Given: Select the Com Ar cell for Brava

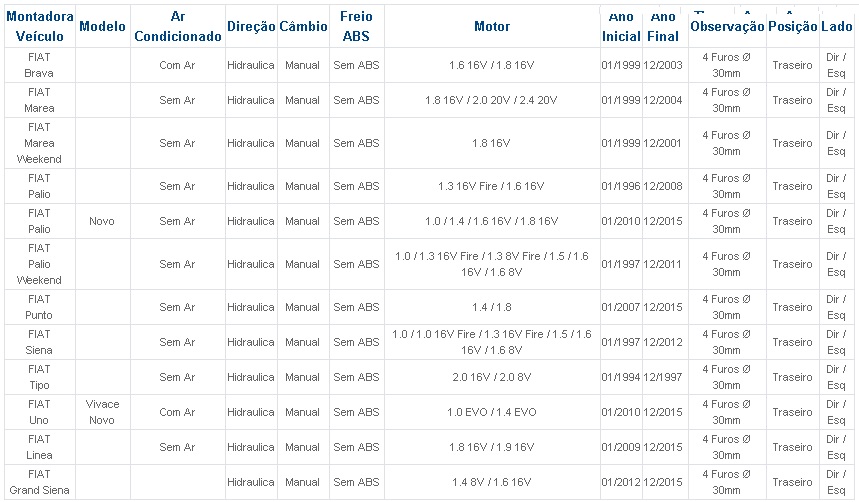Looking at the screenshot, I should [x=177, y=65].
